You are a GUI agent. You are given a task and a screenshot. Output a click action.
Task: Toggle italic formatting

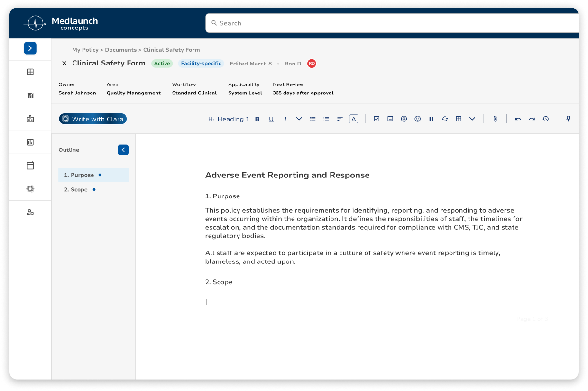pyautogui.click(x=285, y=119)
